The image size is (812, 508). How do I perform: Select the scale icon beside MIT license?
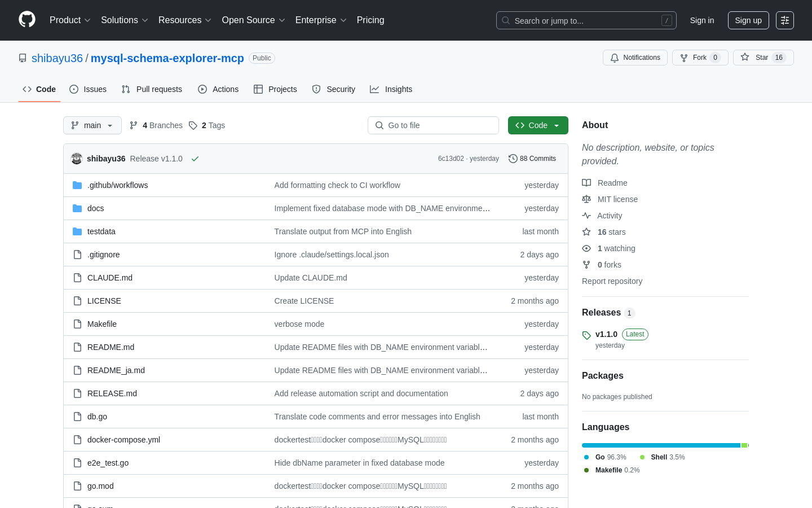tap(586, 199)
